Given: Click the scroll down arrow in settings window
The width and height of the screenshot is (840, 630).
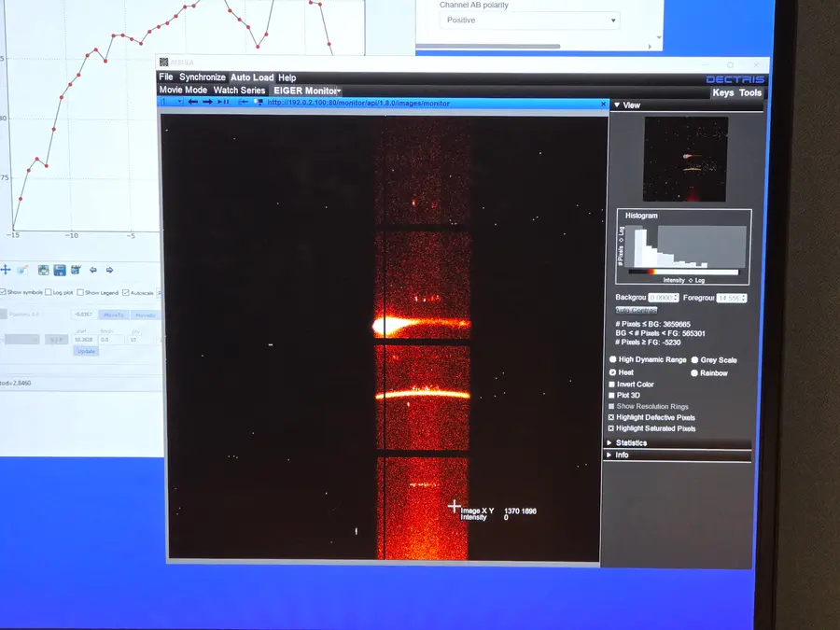Looking at the screenshot, I should tap(659, 37).
